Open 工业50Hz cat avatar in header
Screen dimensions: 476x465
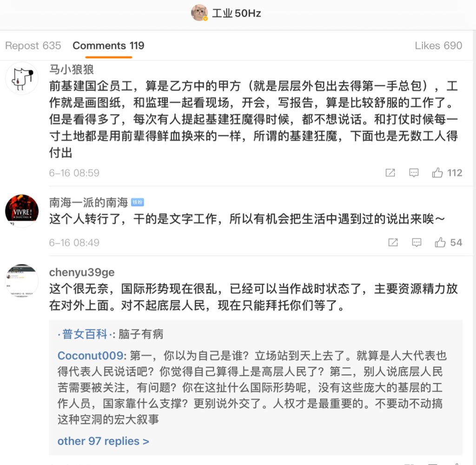[199, 13]
